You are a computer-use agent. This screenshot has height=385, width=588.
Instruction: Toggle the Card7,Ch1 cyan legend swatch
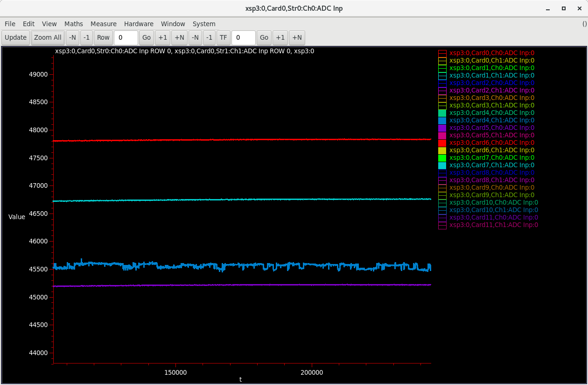442,165
